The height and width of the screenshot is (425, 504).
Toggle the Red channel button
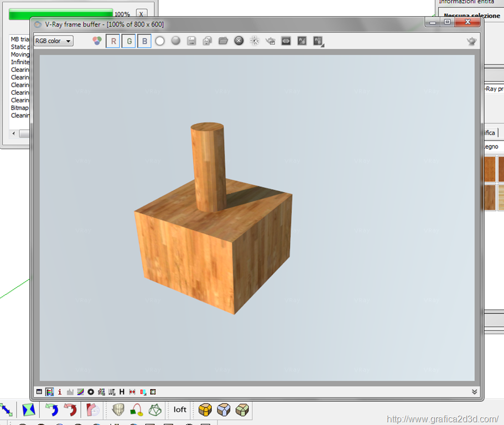113,41
